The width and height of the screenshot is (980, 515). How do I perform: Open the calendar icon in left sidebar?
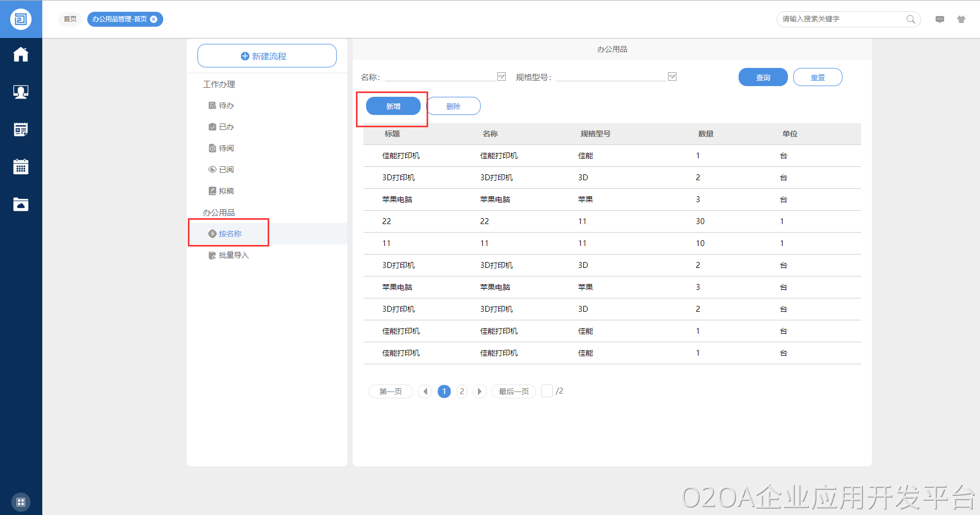click(21, 167)
